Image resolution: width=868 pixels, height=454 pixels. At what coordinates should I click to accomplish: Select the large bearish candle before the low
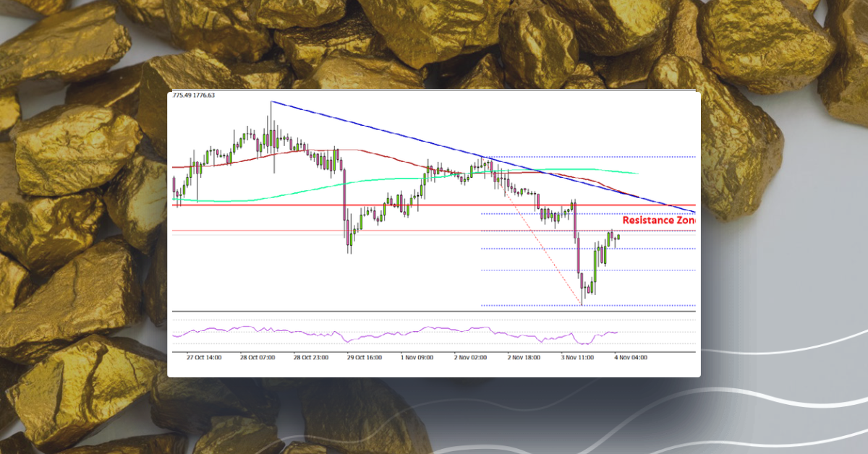click(578, 255)
